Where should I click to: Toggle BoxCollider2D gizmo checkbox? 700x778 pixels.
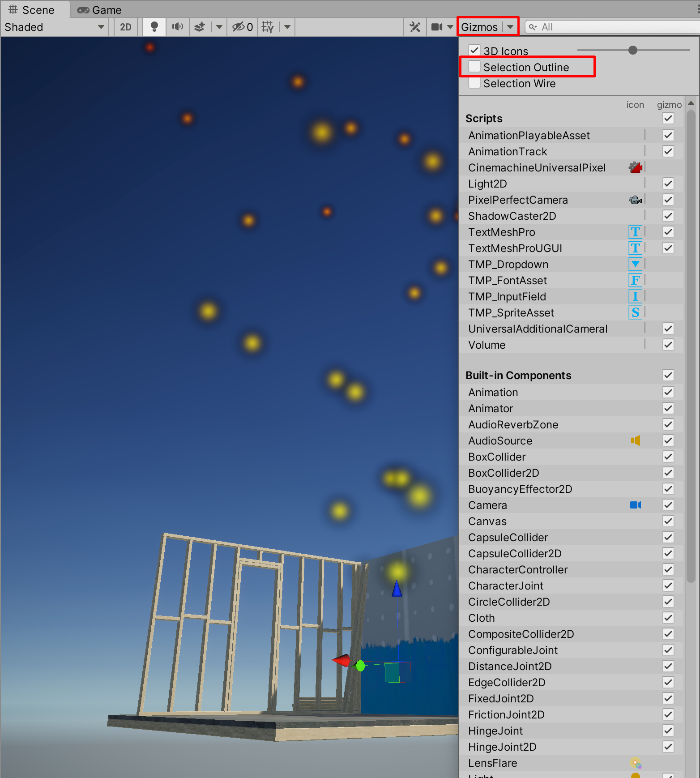click(x=668, y=473)
